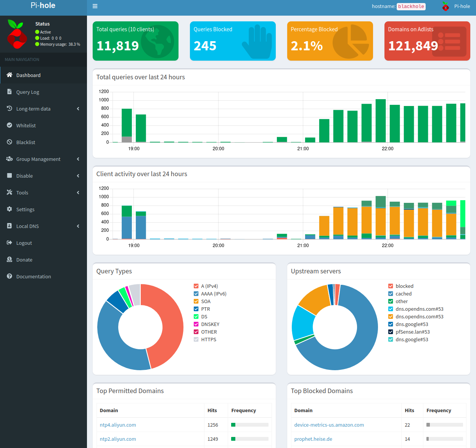
Task: Click the Query Log file icon
Action: pyautogui.click(x=10, y=92)
